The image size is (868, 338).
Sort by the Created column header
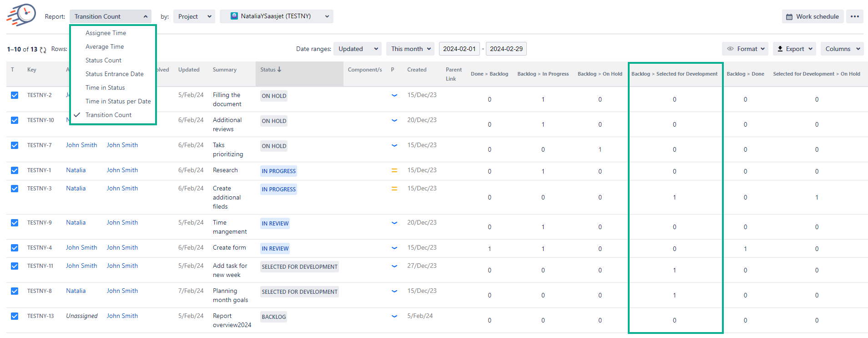pyautogui.click(x=417, y=70)
